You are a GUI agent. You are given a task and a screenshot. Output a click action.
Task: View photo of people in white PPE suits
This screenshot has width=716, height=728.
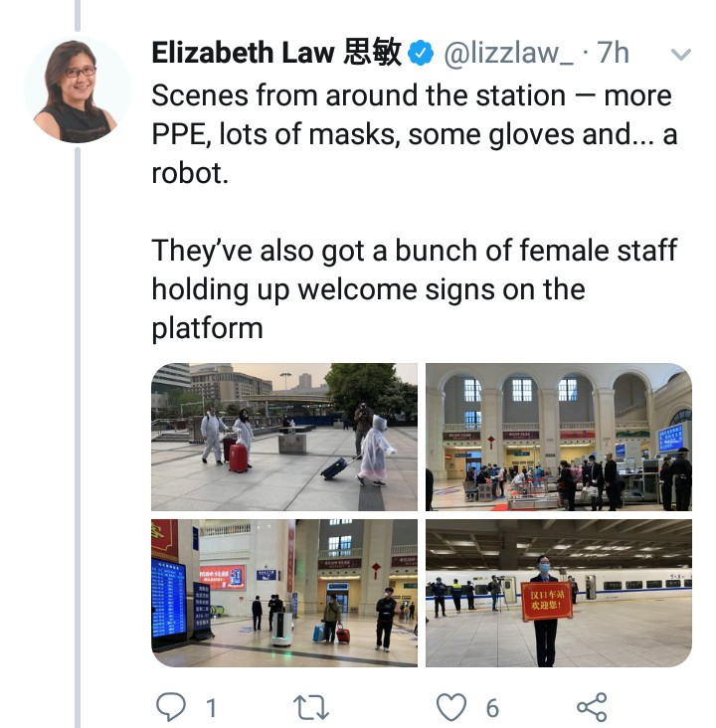284,437
